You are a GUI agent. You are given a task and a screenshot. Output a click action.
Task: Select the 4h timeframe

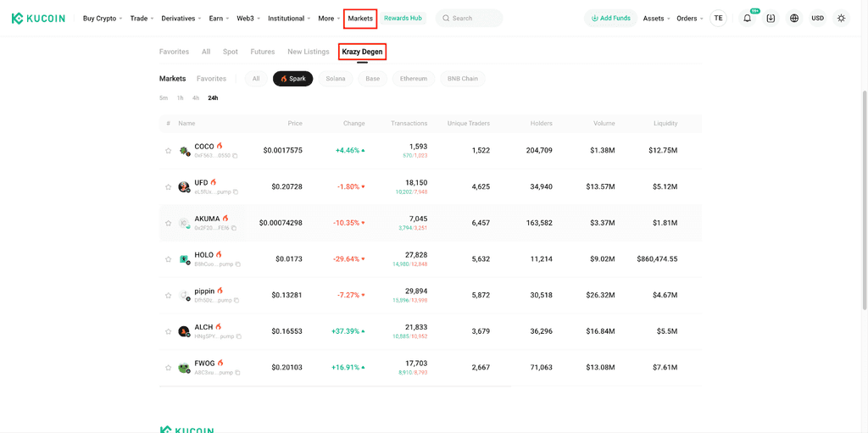point(196,98)
